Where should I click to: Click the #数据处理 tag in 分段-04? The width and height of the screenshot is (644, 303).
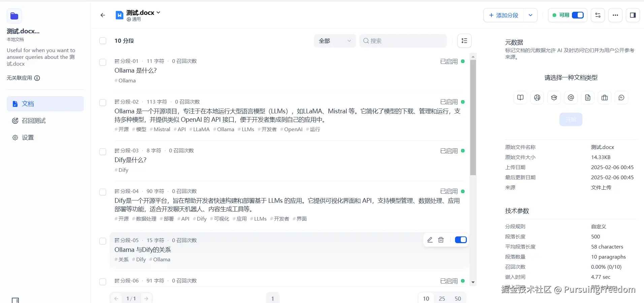coord(144,219)
